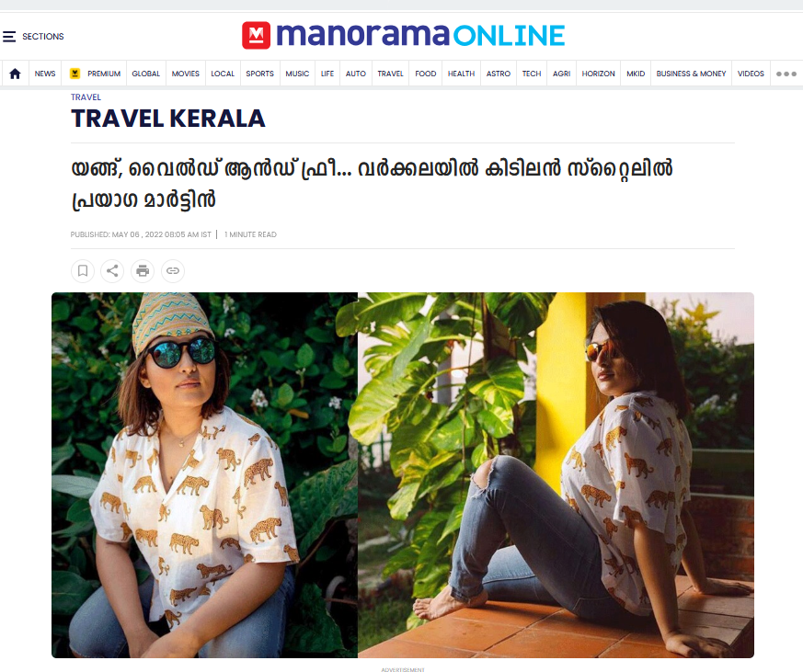The image size is (803, 672).
Task: Expand more categories via three dots
Action: click(786, 74)
